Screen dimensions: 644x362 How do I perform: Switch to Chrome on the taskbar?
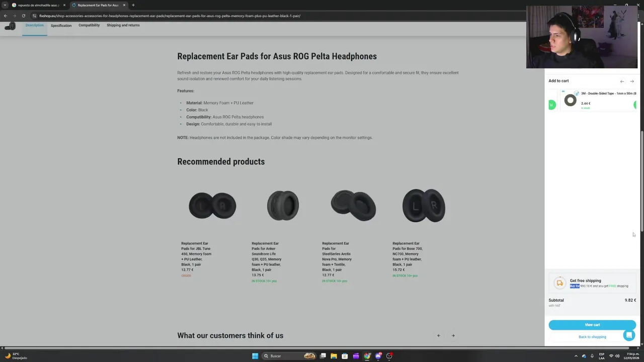tap(367, 356)
